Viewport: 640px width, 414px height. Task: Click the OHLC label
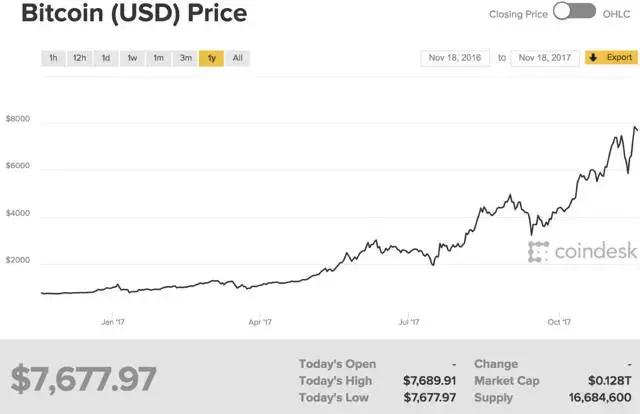(x=616, y=13)
